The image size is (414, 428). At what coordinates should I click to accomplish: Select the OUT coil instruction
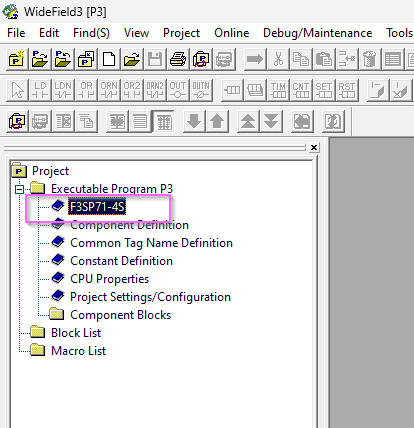click(178, 90)
